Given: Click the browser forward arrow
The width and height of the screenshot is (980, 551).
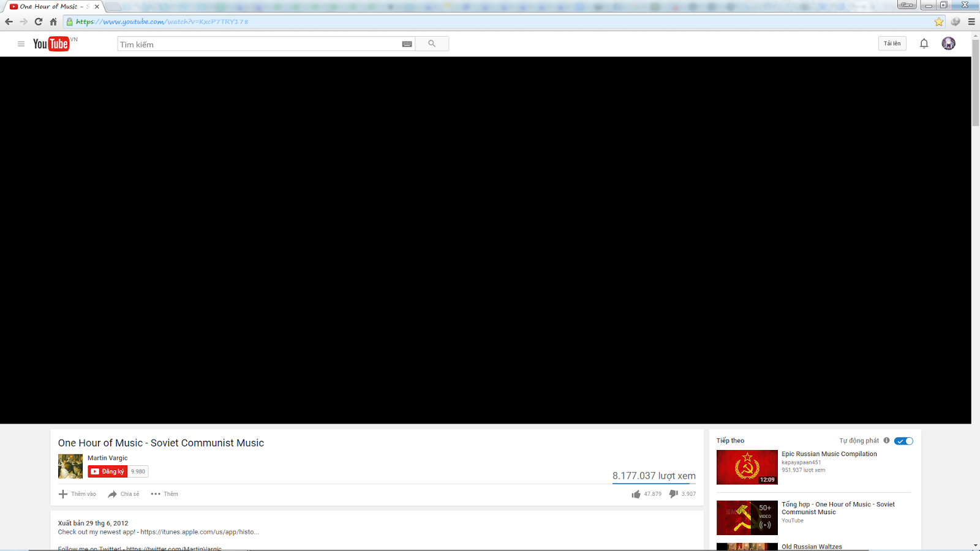Looking at the screenshot, I should (23, 21).
